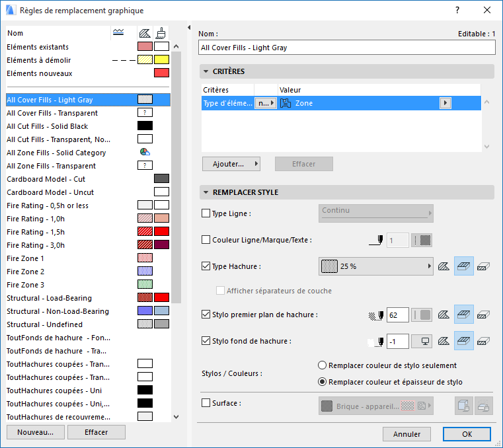Select rule All Cover Fills - Transparent
Screen dimensions: 503x448
[x=88, y=113]
